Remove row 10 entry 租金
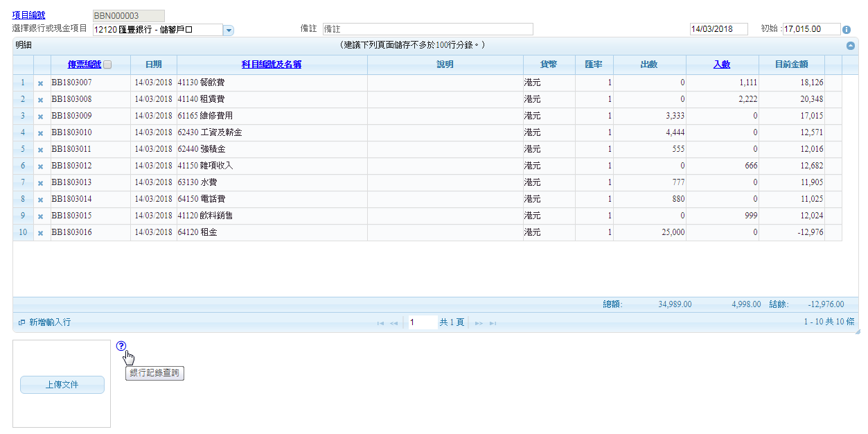868x434 pixels. pyautogui.click(x=40, y=233)
